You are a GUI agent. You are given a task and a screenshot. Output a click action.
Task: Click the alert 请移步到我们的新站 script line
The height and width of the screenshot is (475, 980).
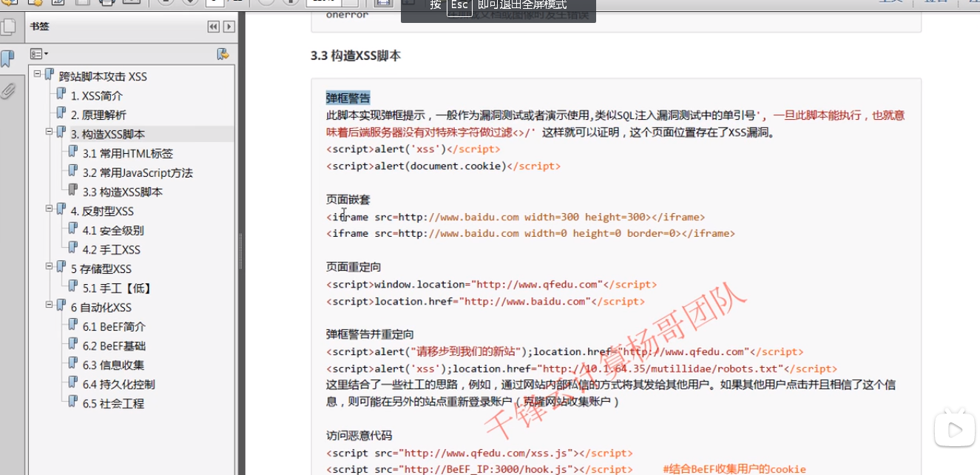[564, 351]
